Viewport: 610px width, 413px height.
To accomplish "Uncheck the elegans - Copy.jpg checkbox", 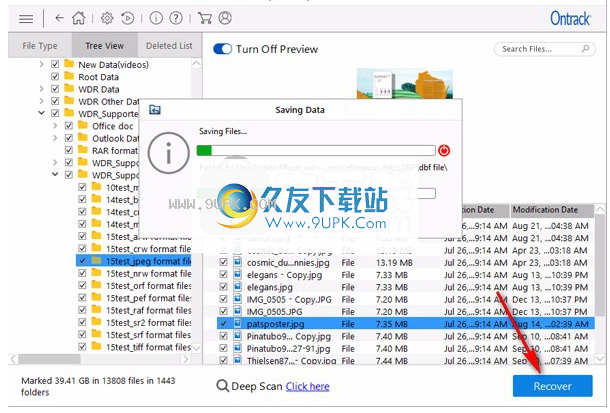I will coord(223,275).
